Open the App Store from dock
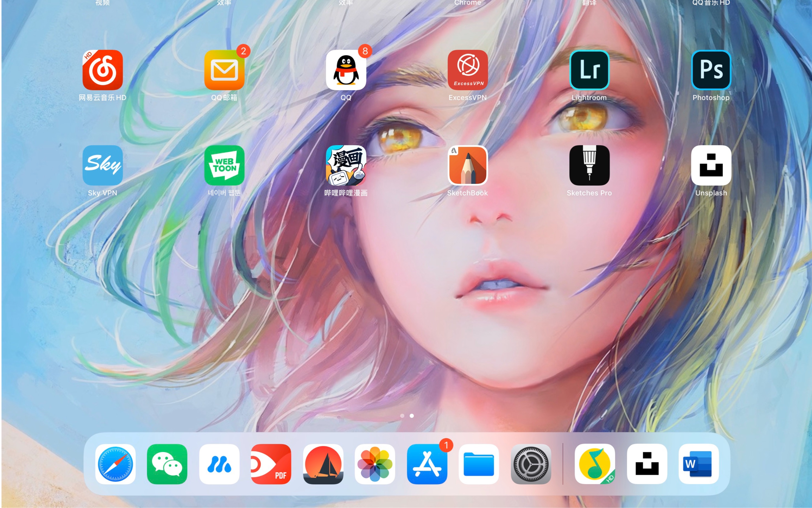The width and height of the screenshot is (812, 508). click(x=427, y=464)
